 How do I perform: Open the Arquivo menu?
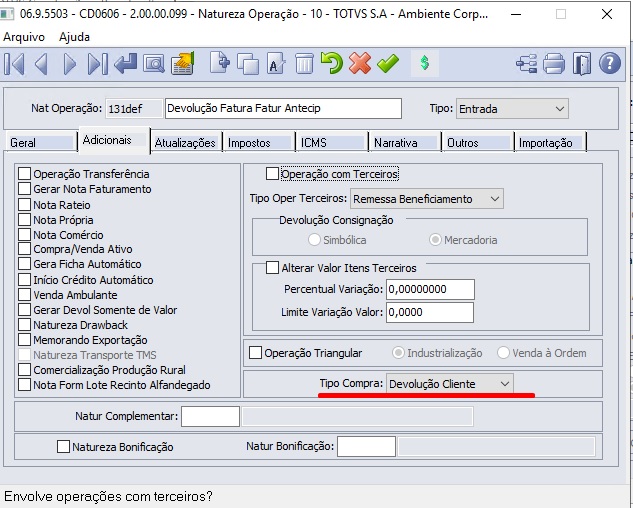[x=24, y=37]
